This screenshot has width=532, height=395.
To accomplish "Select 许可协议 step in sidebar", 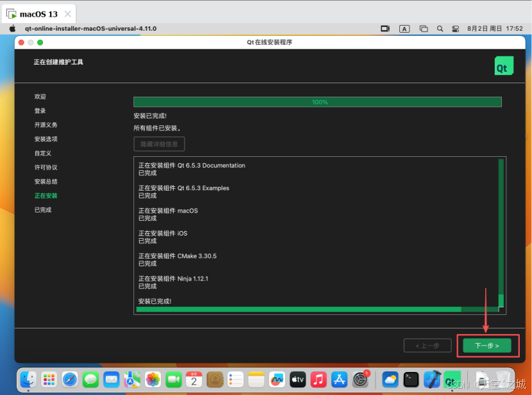I will [46, 167].
